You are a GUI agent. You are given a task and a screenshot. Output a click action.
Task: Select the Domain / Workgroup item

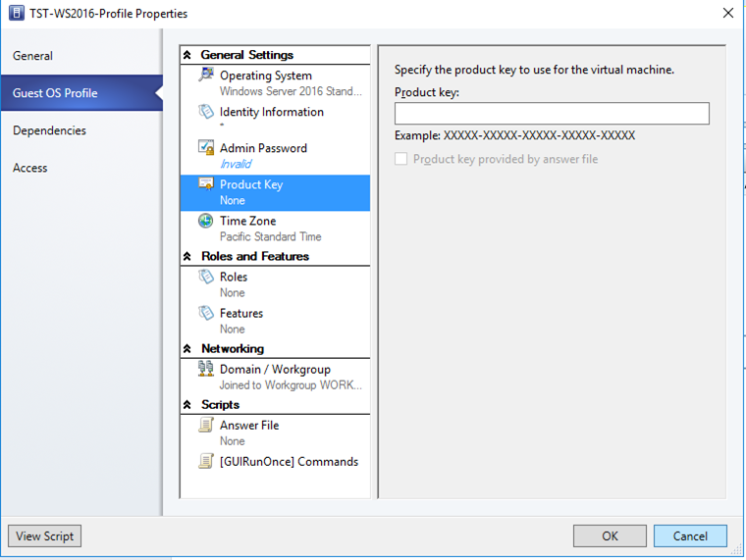coord(275,377)
